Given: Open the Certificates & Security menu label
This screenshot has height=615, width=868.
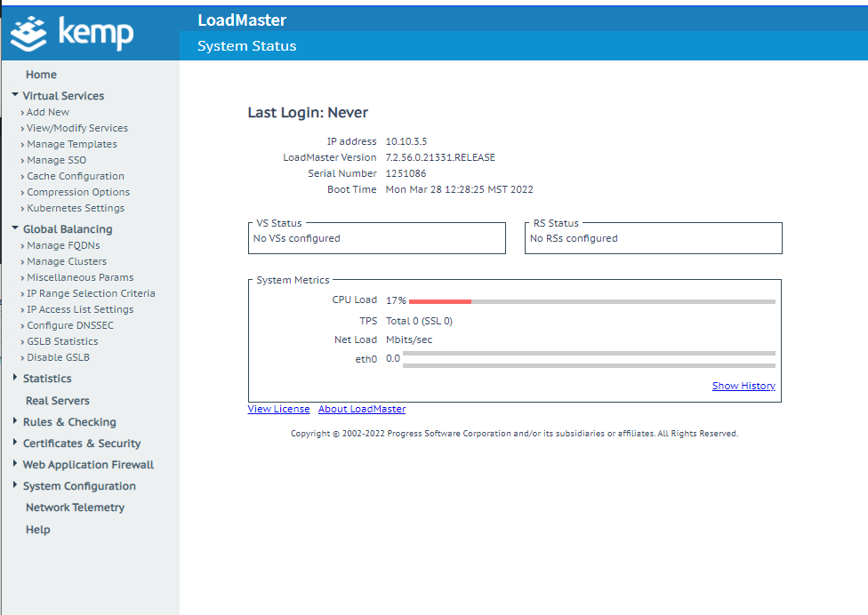Looking at the screenshot, I should coord(82,443).
